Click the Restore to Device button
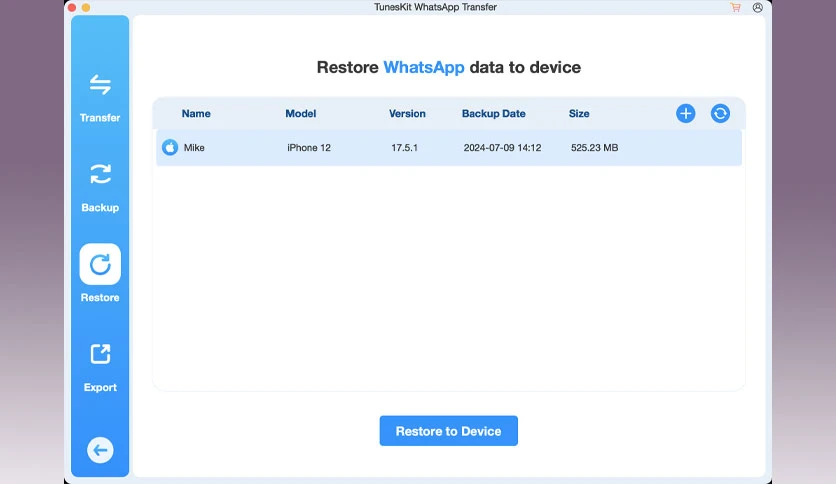The width and height of the screenshot is (836, 484). (448, 431)
